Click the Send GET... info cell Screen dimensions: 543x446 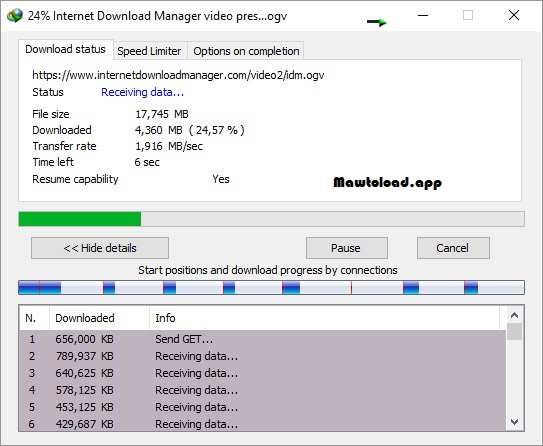(184, 339)
